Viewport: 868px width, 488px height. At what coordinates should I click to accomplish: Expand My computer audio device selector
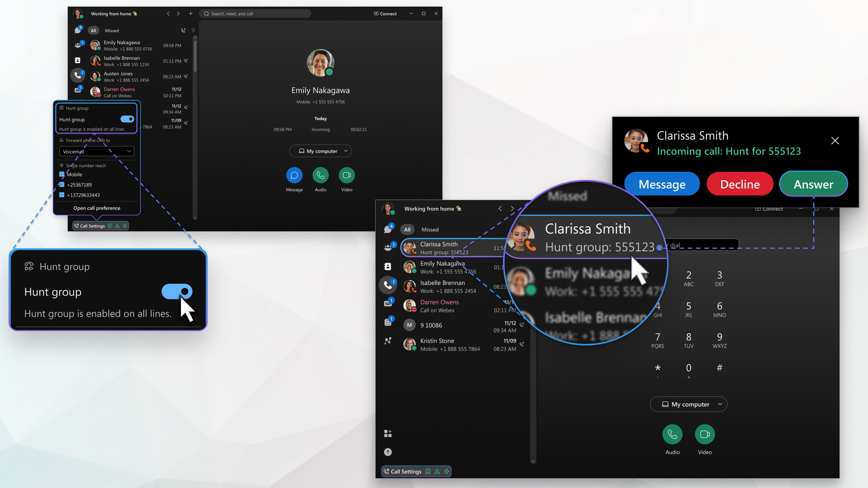coord(719,404)
